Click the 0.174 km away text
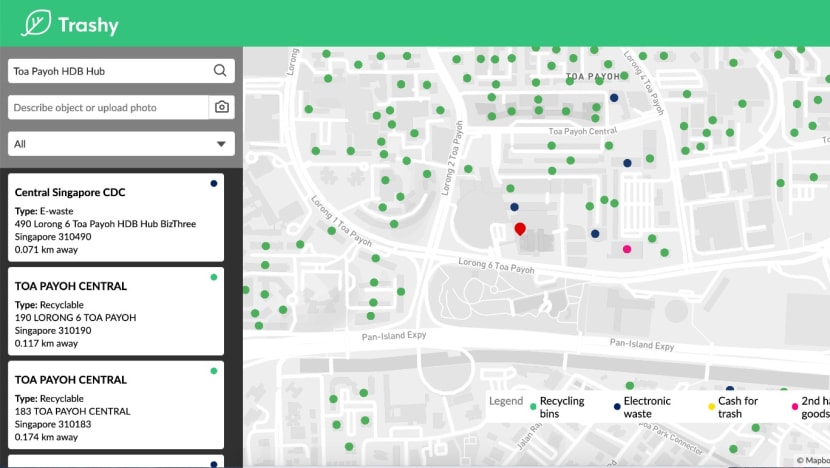 click(x=46, y=437)
